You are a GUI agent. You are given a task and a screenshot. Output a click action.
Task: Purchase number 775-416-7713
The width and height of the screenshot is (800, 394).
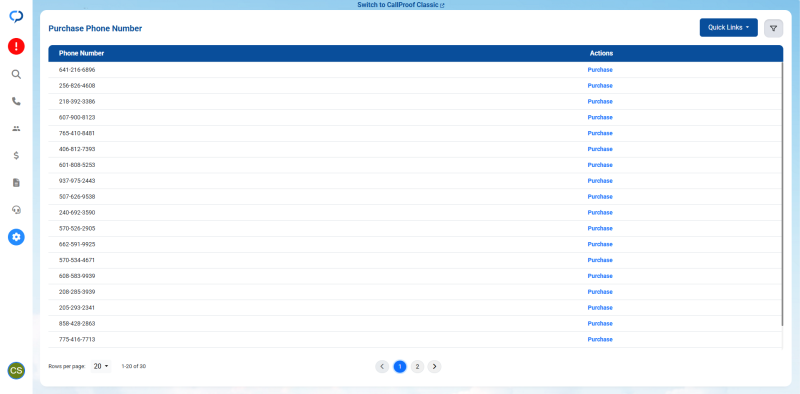point(600,339)
